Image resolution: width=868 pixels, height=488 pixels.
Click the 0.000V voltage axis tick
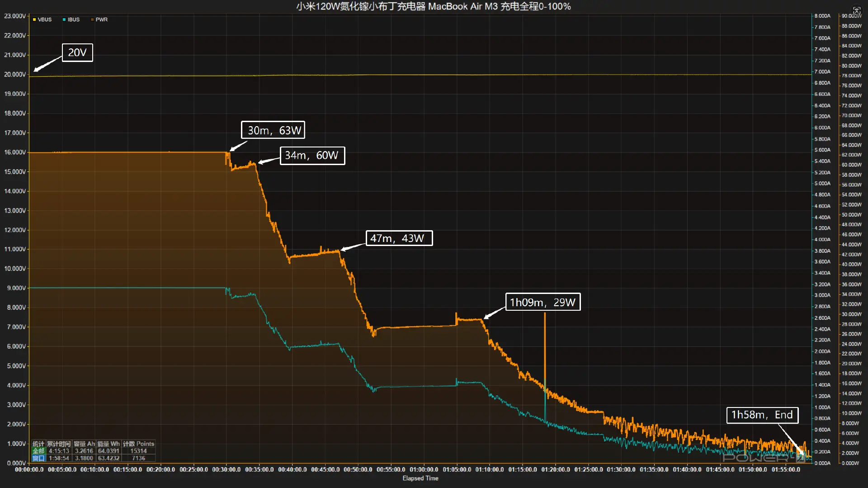(16, 463)
